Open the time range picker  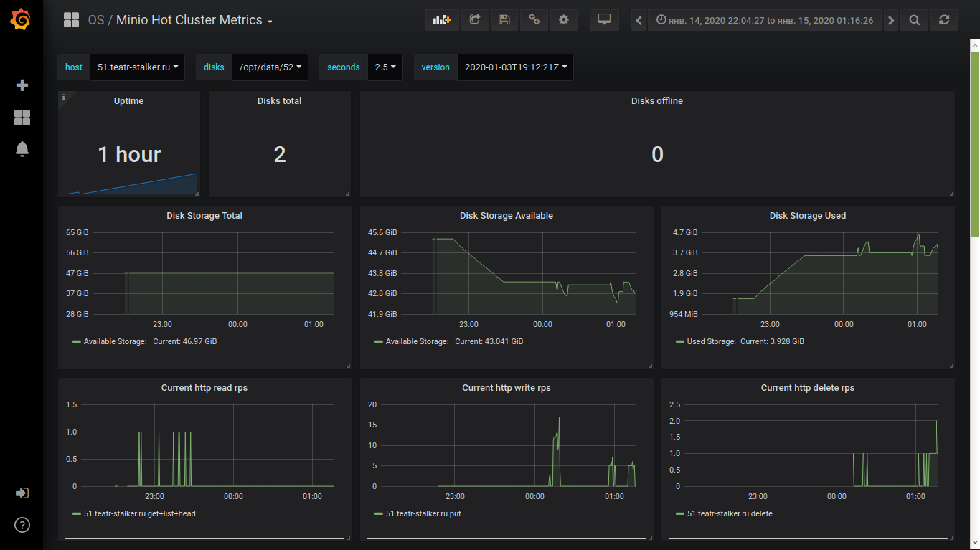click(x=764, y=20)
